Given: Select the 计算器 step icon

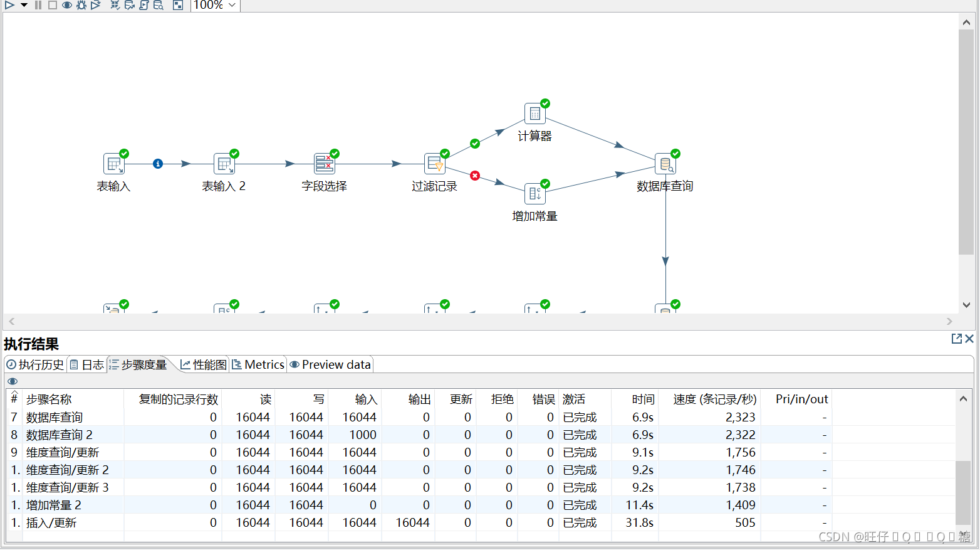Looking at the screenshot, I should pyautogui.click(x=535, y=114).
